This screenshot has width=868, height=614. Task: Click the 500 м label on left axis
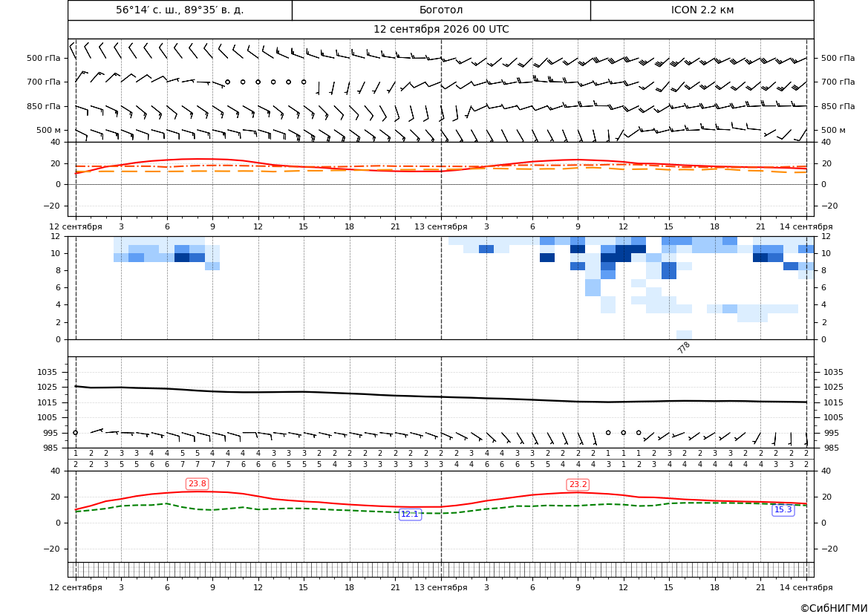point(48,130)
